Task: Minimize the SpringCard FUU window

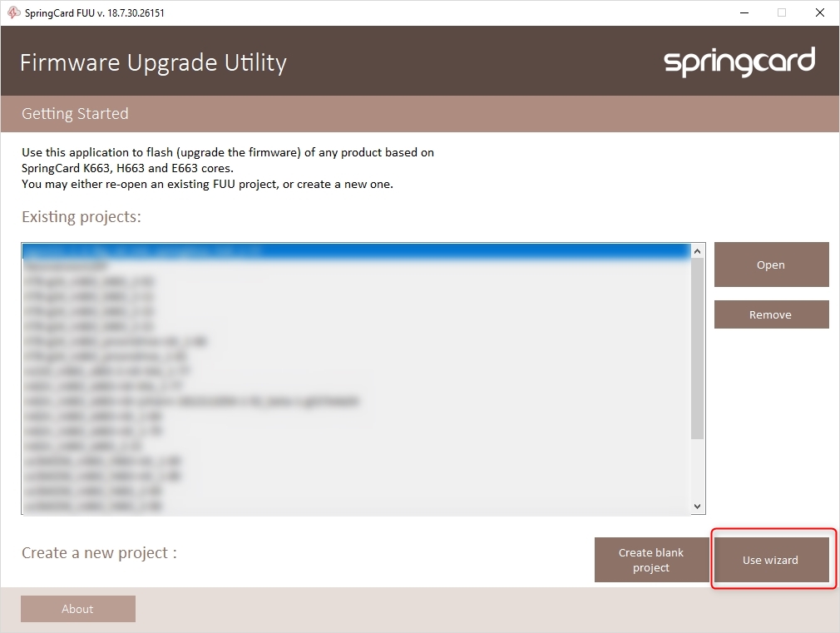Action: (x=744, y=12)
